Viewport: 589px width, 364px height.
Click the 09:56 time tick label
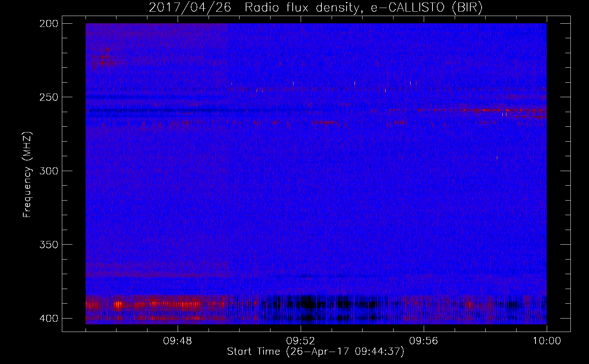pos(424,341)
